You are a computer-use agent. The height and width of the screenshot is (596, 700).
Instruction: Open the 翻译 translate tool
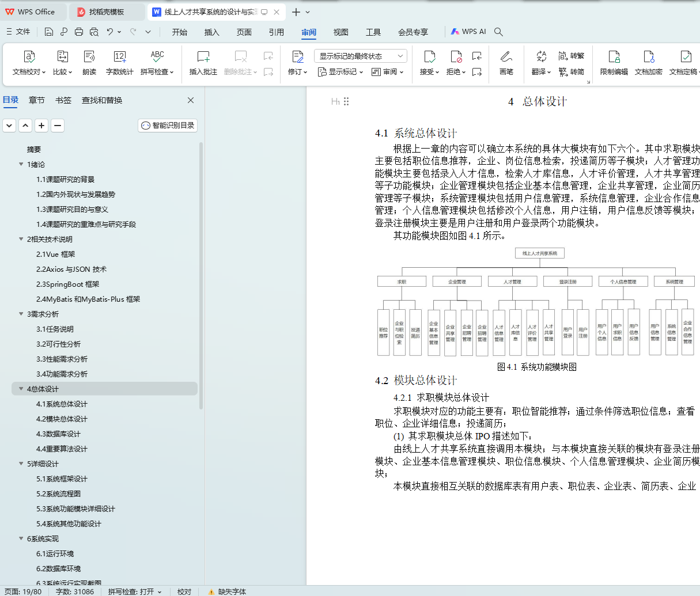click(x=541, y=63)
